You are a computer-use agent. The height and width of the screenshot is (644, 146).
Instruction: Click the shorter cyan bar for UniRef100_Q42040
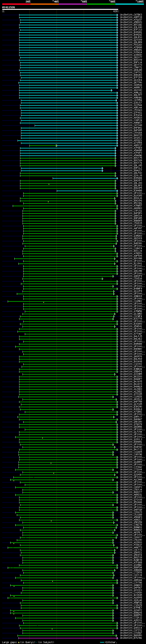click(65, 90)
